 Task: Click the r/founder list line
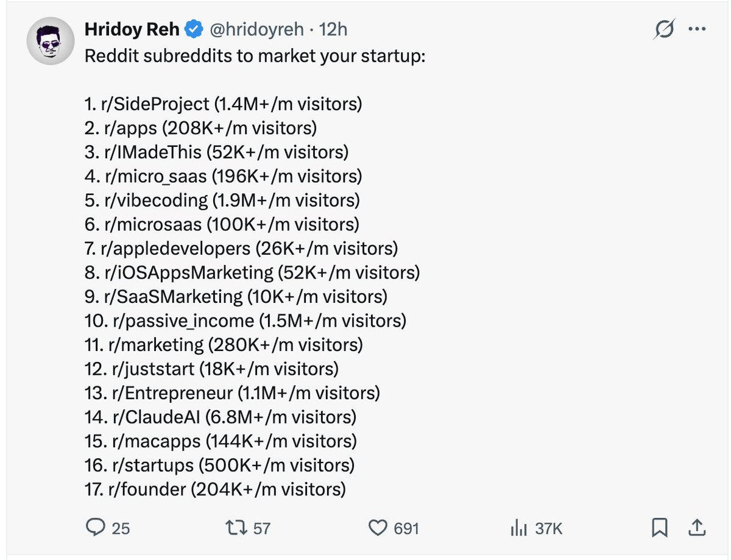pyautogui.click(x=215, y=489)
